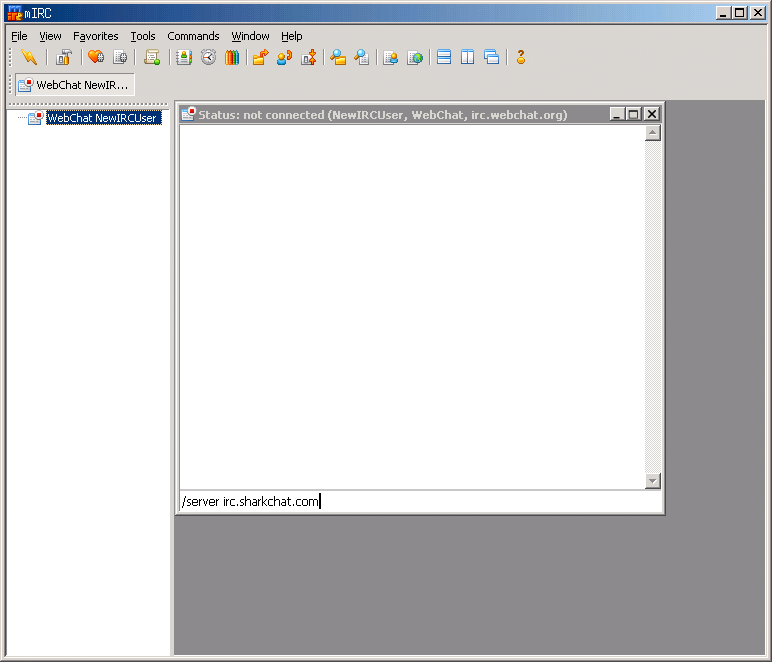Open Favorites via the heart icon

[x=96, y=57]
